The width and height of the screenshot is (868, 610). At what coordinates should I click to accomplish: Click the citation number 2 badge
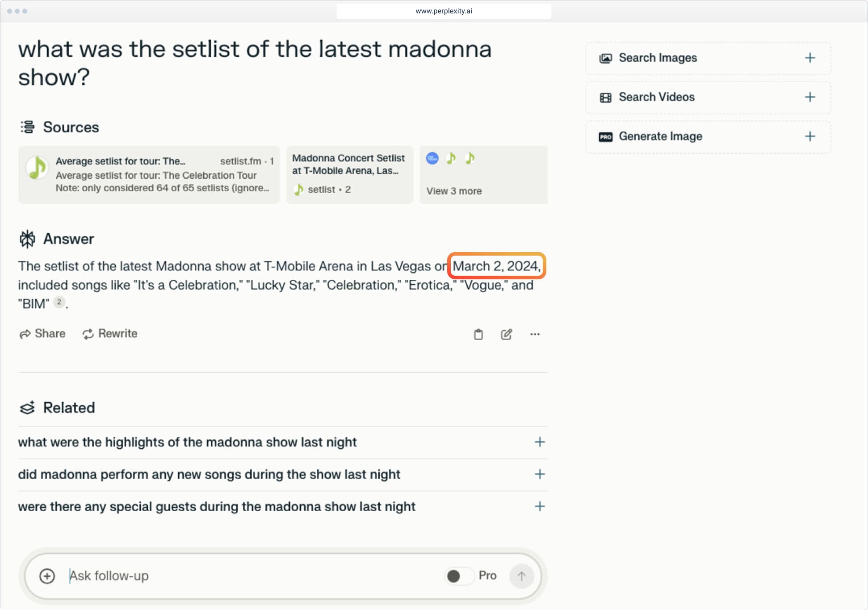point(59,302)
